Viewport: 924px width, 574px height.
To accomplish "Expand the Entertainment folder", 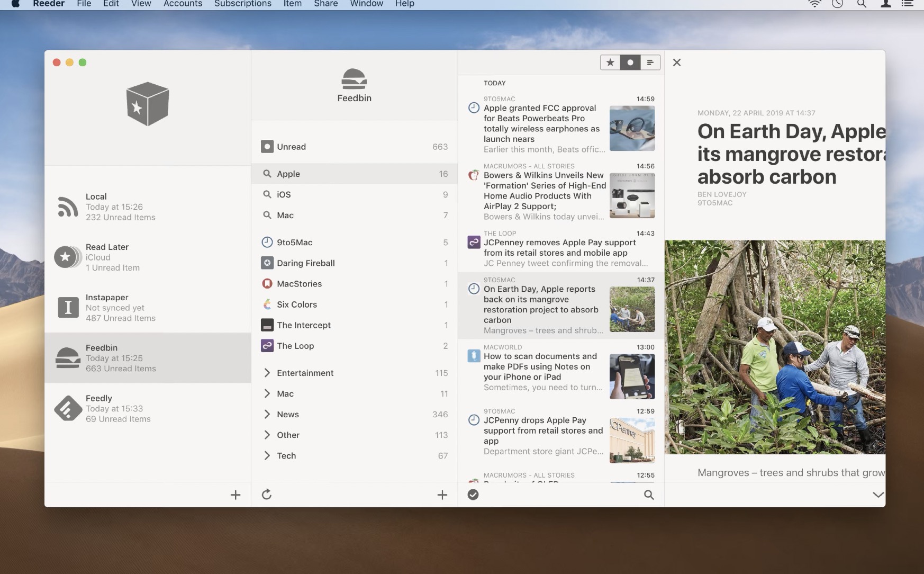I will [x=267, y=373].
